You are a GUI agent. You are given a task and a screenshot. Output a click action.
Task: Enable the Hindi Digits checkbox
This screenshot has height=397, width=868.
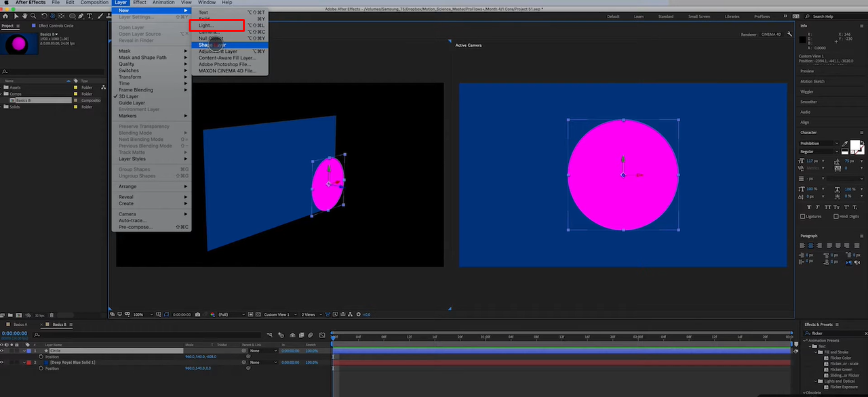click(836, 217)
